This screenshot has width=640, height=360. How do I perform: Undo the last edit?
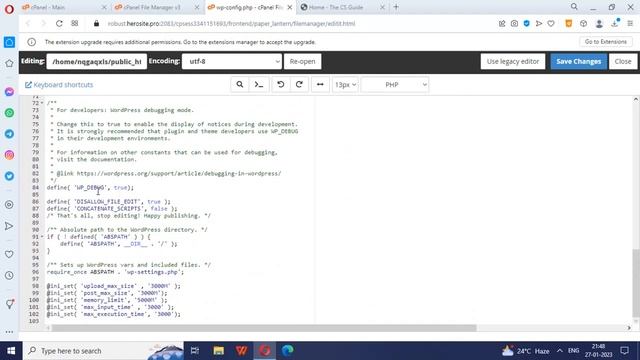pos(281,84)
